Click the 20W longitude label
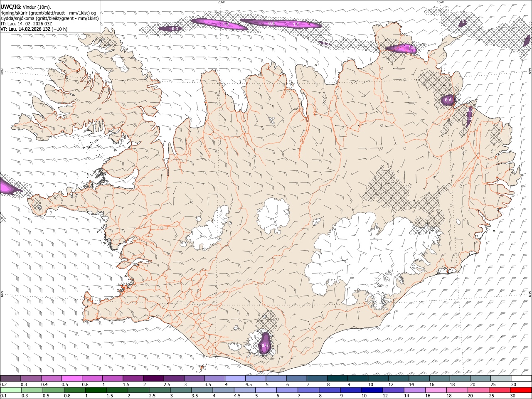The image size is (532, 399). point(221,2)
